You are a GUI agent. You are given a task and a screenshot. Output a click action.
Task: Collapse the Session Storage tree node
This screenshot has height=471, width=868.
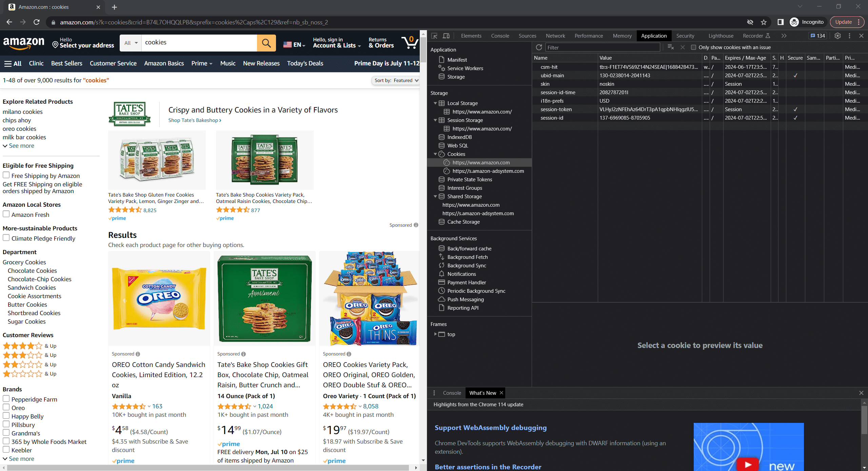[435, 120]
